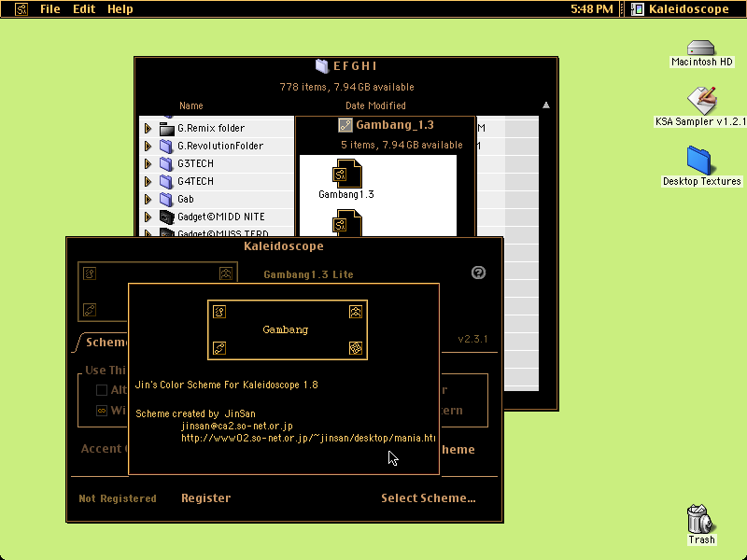Expand the G3TECH disclosure triangle
747x560 pixels.
point(148,164)
